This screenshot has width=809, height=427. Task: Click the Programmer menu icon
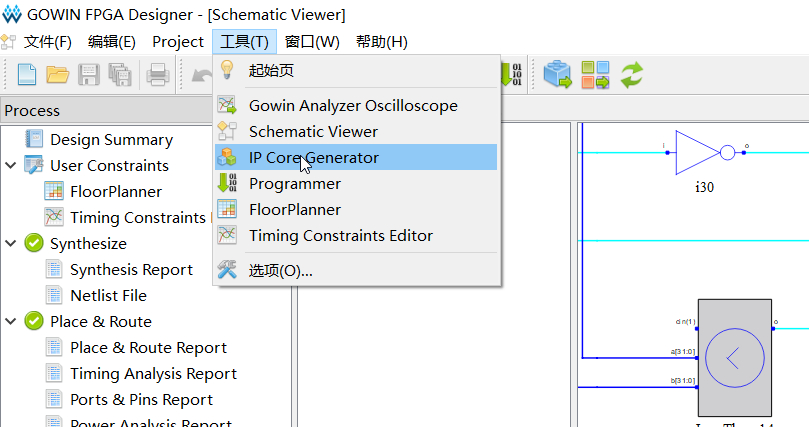[227, 183]
